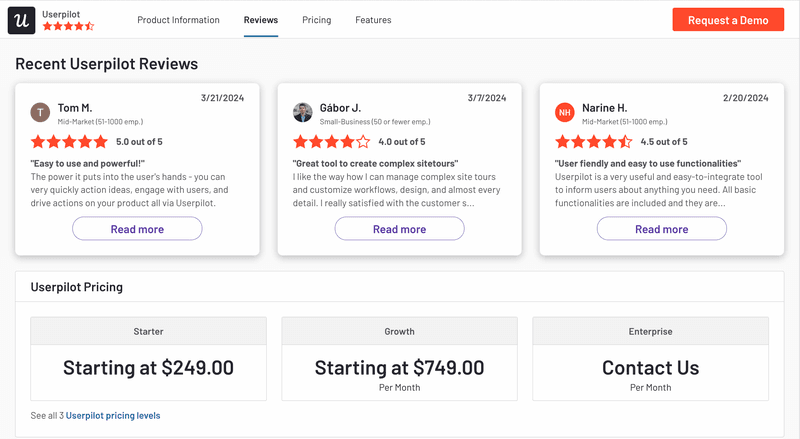Read more of Gábor J.'s review
Image resolution: width=800 pixels, height=439 pixels.
(x=399, y=229)
